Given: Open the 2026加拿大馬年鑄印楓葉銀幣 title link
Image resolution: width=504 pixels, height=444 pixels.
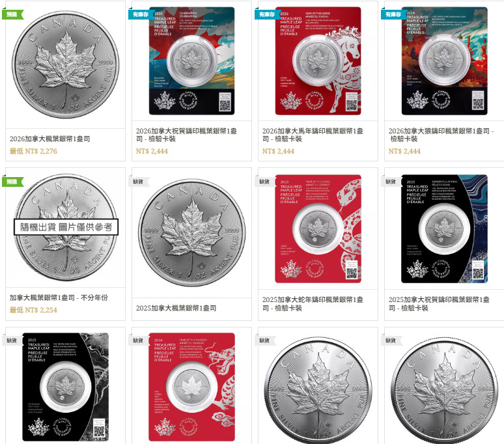Looking at the screenshot, I should coord(313,135).
